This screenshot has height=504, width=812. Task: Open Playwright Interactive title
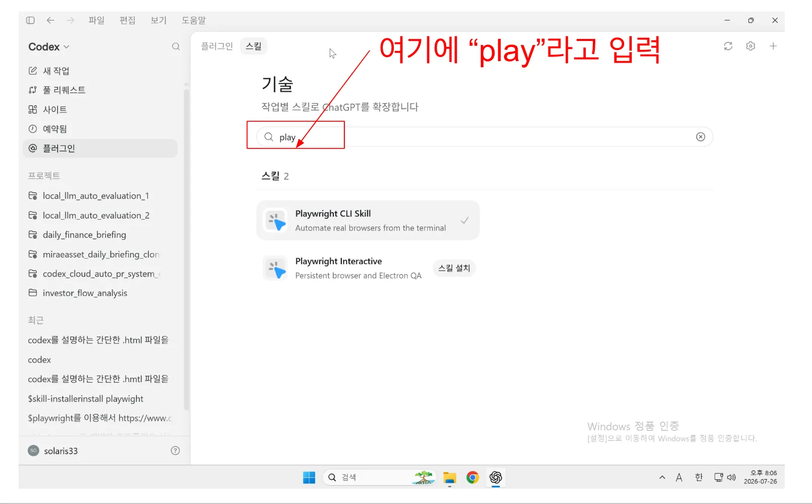(338, 261)
